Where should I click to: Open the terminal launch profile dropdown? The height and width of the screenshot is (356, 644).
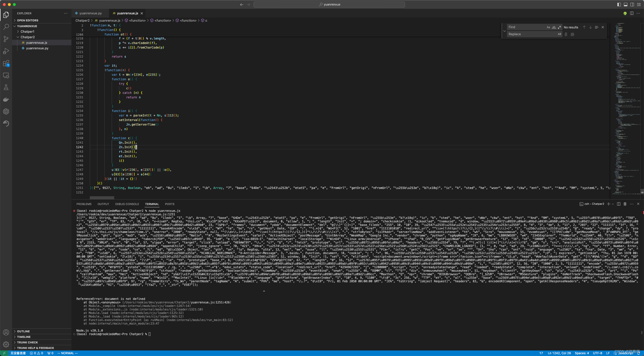point(613,204)
